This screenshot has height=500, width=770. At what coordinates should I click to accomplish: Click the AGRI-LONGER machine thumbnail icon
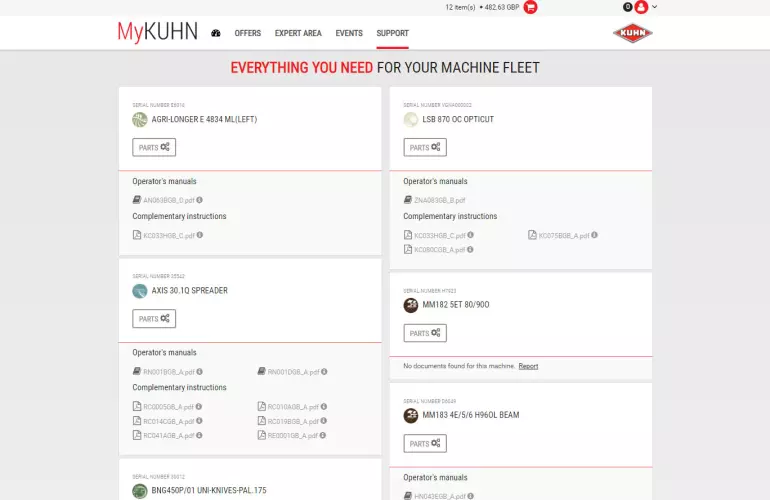point(139,119)
